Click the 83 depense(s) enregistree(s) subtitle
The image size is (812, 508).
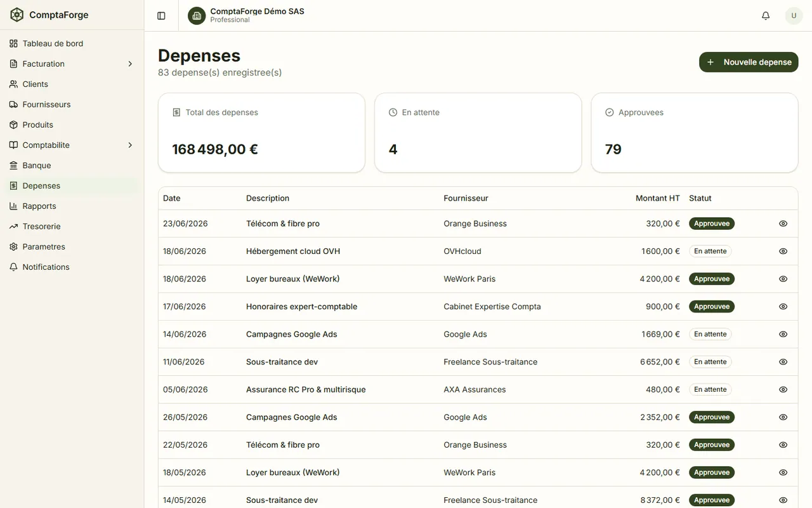click(x=220, y=72)
